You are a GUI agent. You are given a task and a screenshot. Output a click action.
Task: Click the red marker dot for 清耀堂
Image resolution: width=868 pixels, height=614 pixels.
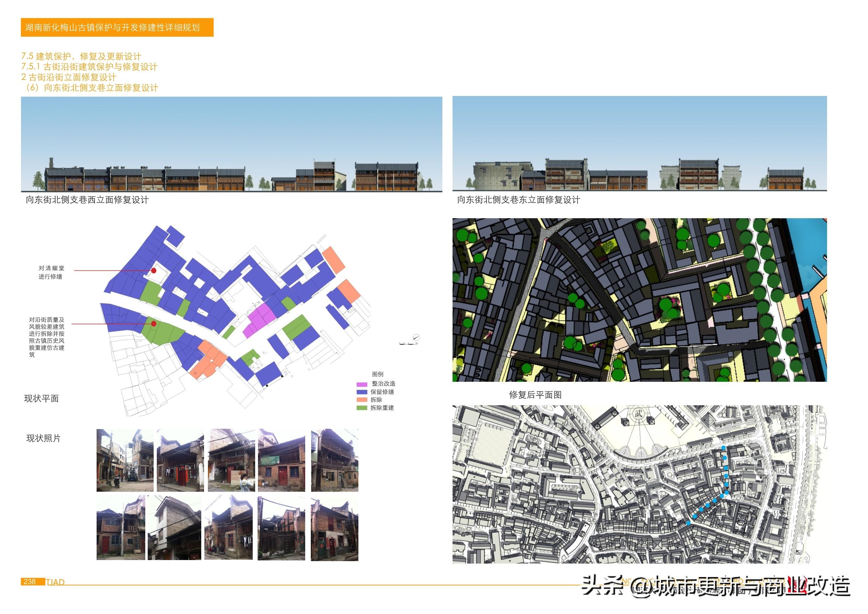click(x=154, y=270)
